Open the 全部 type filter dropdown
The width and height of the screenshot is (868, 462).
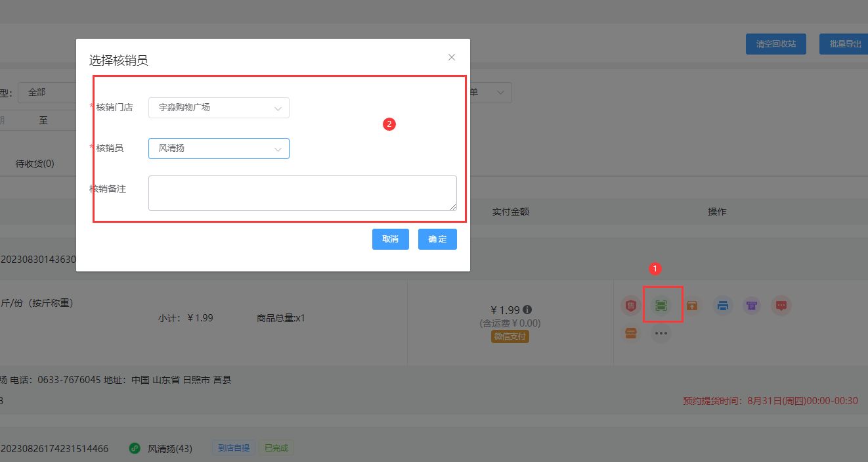click(x=46, y=93)
